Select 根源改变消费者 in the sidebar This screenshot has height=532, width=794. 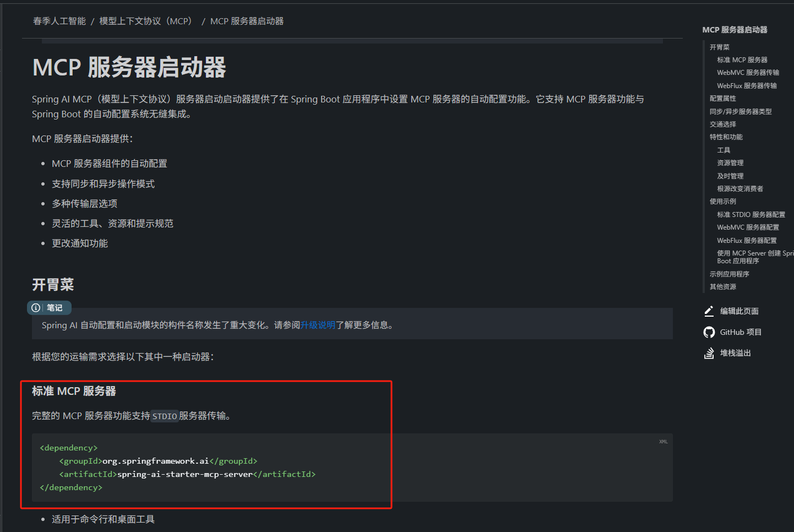click(x=740, y=189)
